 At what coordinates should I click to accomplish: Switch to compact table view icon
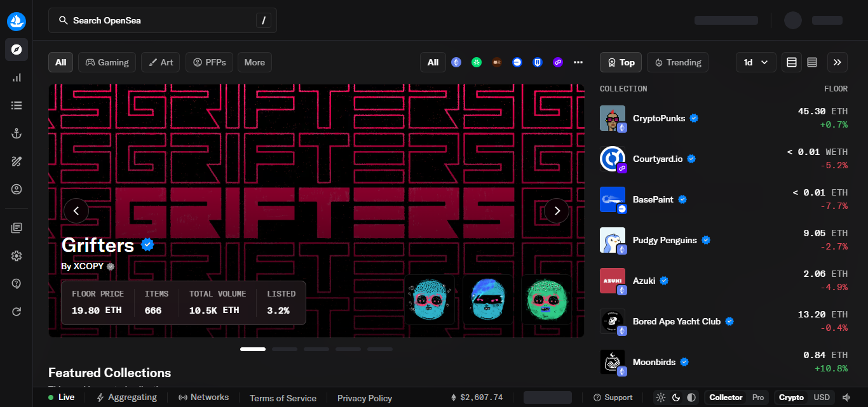point(812,62)
